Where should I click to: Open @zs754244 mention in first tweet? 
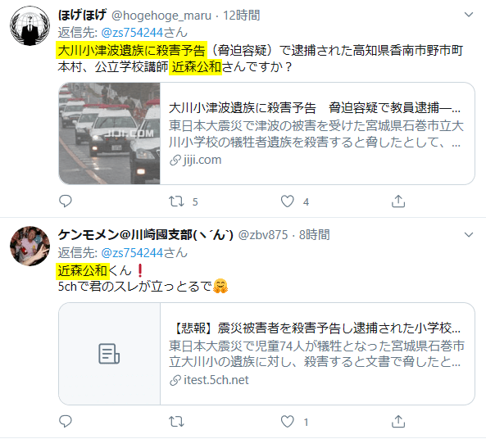(132, 33)
